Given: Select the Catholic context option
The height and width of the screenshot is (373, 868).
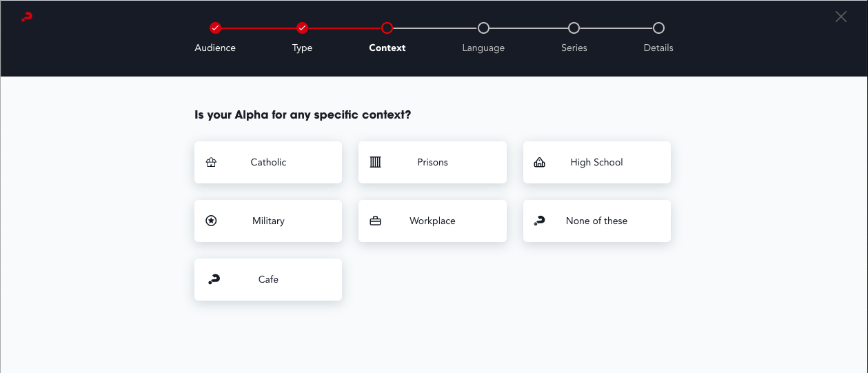Looking at the screenshot, I should click(268, 163).
